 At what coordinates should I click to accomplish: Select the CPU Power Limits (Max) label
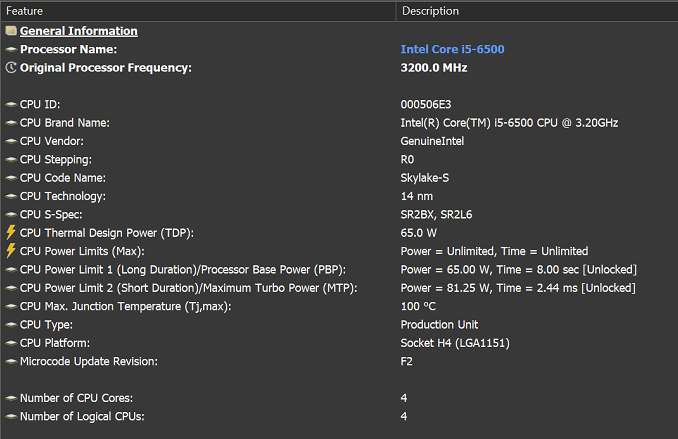pos(82,251)
